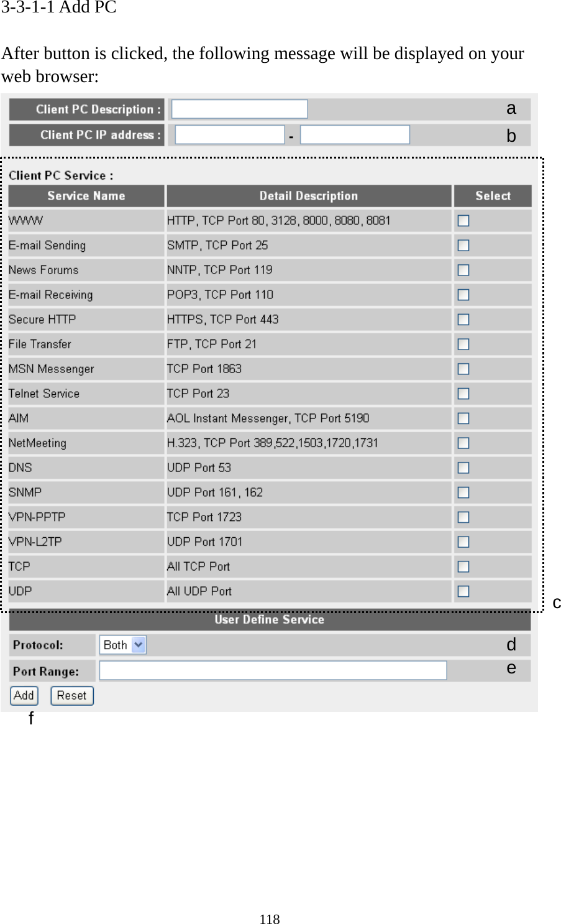Click the 'Client PC Service :' label
The image size is (561, 924).
click(x=61, y=175)
